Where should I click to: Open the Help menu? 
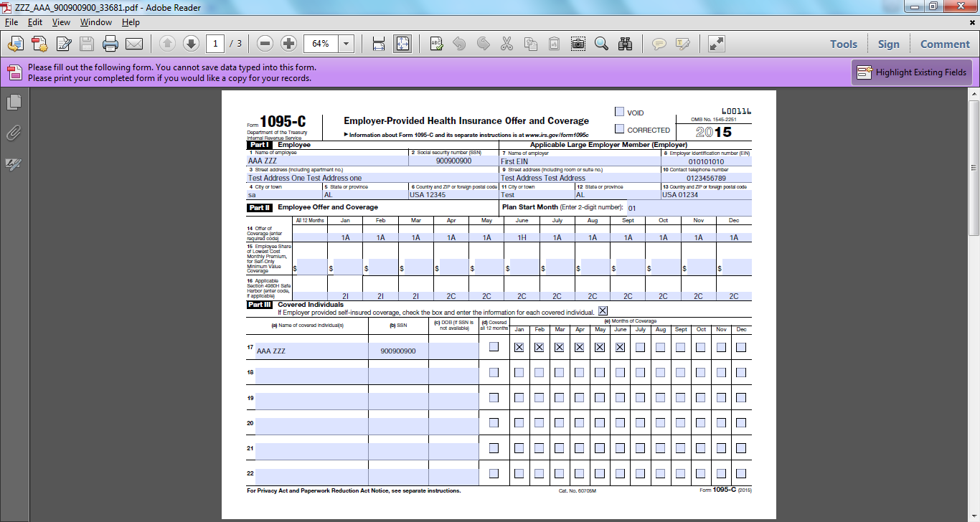[131, 22]
